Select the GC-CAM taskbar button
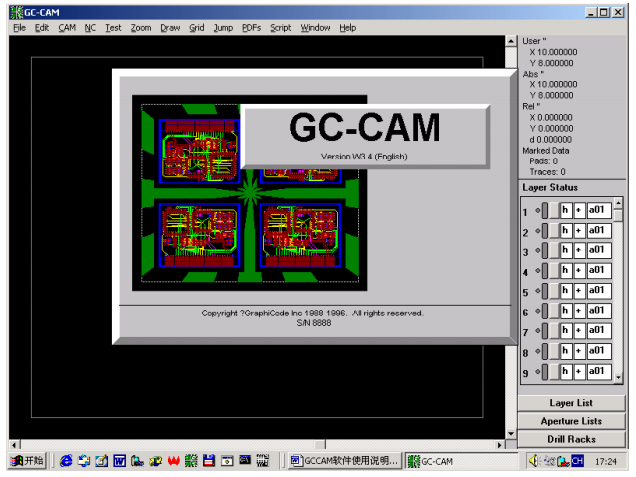Image resolution: width=636 pixels, height=477 pixels. (x=462, y=461)
